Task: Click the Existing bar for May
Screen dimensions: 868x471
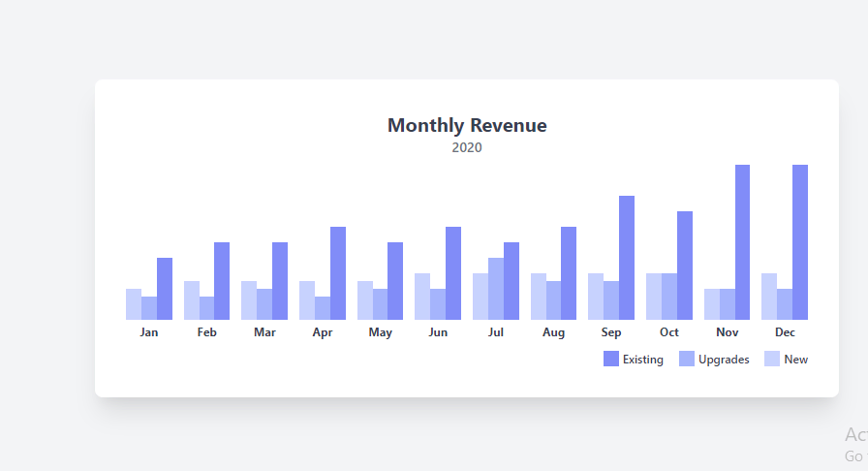Action: click(395, 281)
